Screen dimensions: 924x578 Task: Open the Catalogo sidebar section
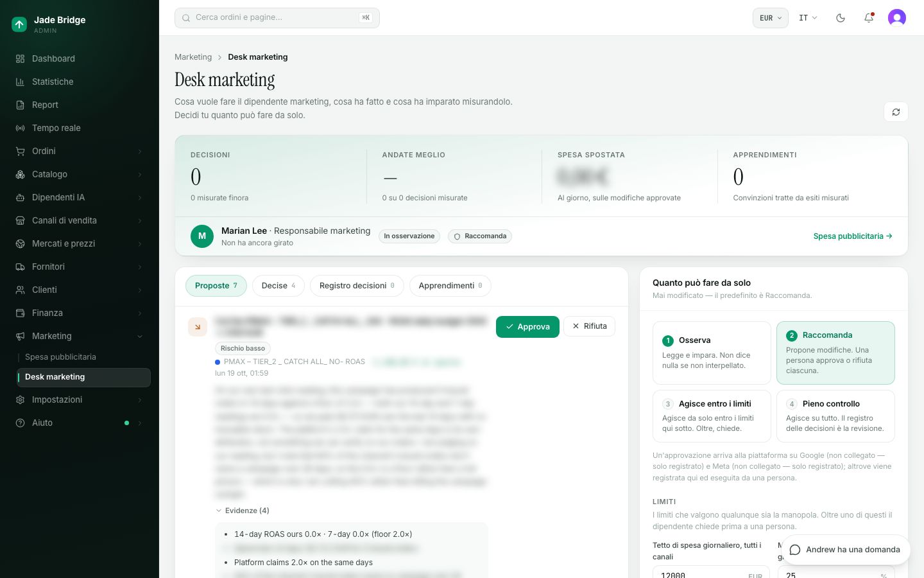point(80,174)
